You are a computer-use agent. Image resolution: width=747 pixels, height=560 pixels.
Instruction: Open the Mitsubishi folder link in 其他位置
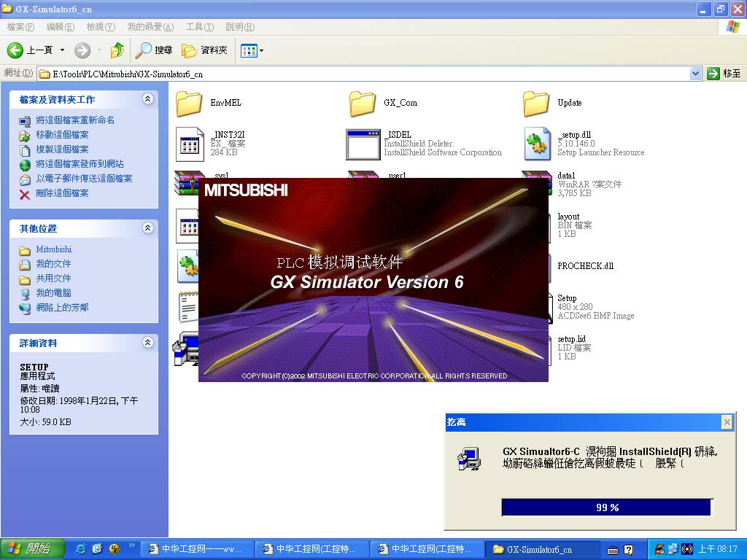(54, 249)
